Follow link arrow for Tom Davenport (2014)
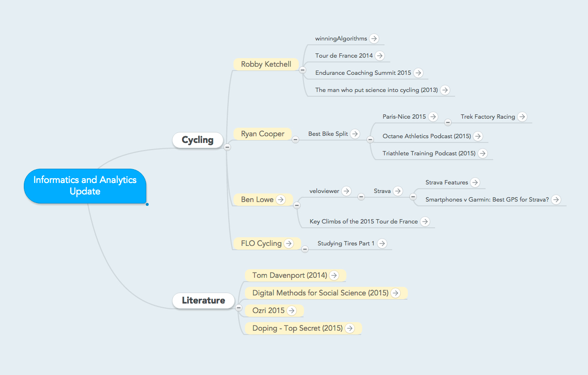Screen dimensions: 588x375 click(x=335, y=275)
